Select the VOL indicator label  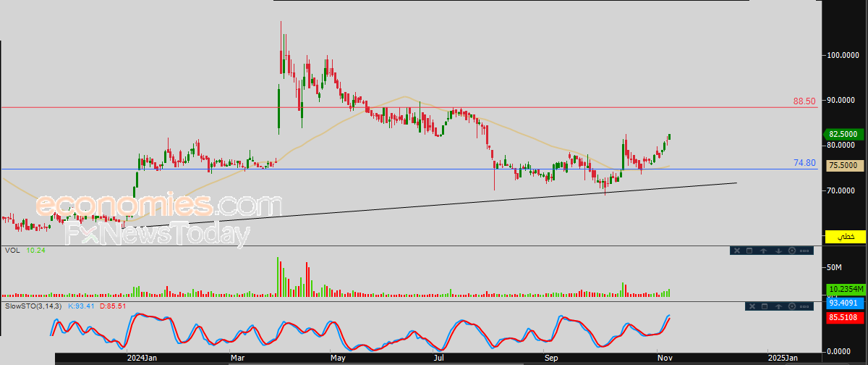click(12, 251)
